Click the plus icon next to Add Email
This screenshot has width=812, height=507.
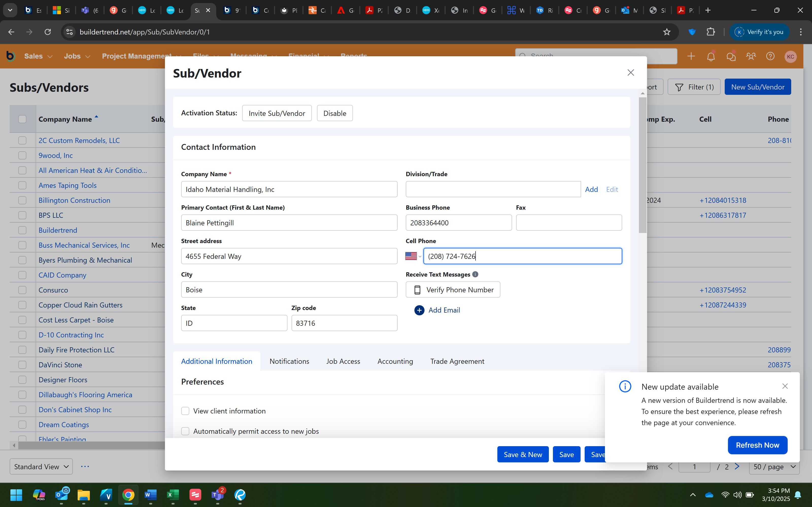[x=419, y=310]
